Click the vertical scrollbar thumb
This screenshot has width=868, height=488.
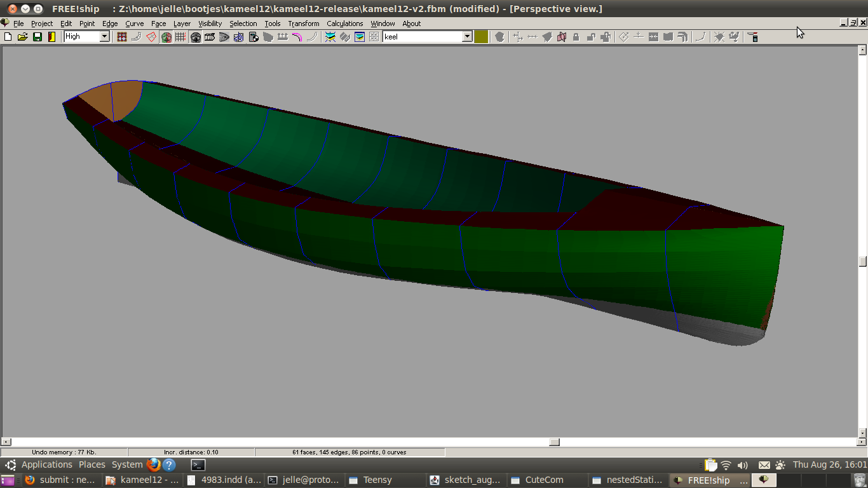click(862, 261)
